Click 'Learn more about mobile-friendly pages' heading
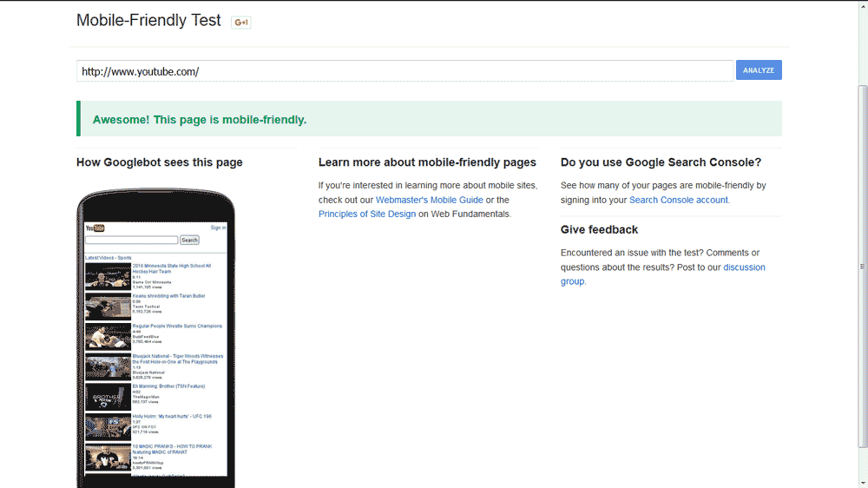This screenshot has height=488, width=868. click(427, 162)
